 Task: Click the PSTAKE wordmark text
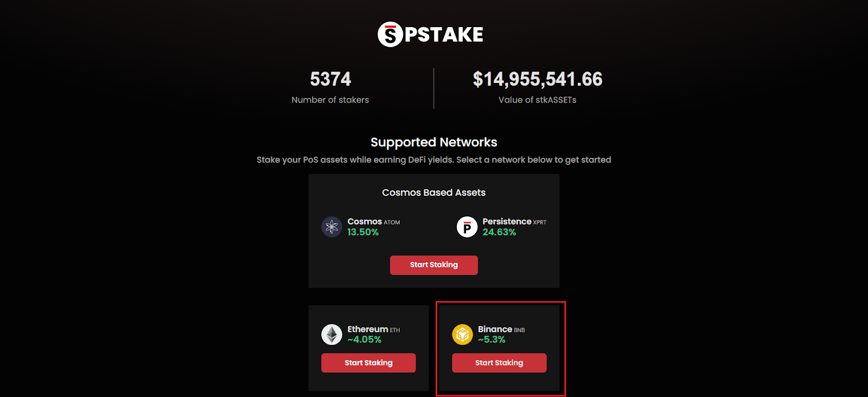click(444, 35)
